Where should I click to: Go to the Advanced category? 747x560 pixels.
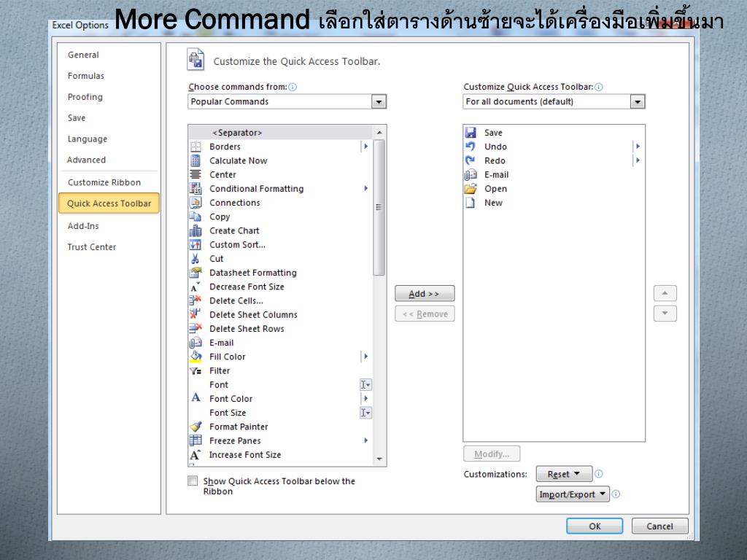point(86,160)
